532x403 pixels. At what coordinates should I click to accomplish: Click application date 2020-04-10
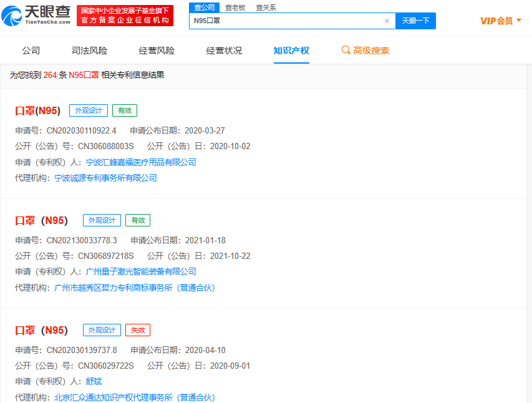tap(205, 350)
